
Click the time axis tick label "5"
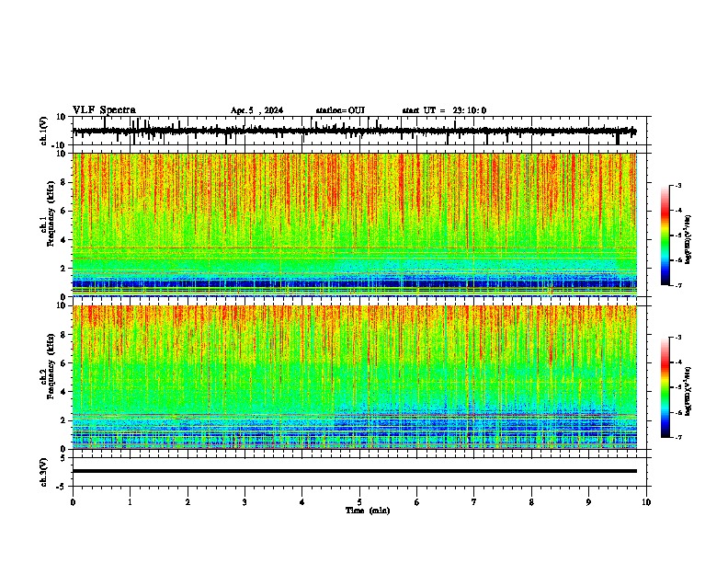[359, 502]
